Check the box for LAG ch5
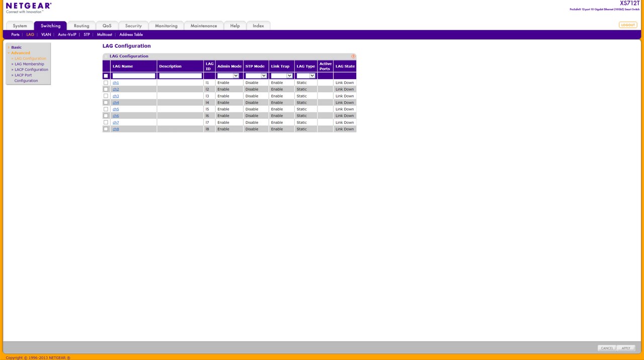 [x=106, y=109]
